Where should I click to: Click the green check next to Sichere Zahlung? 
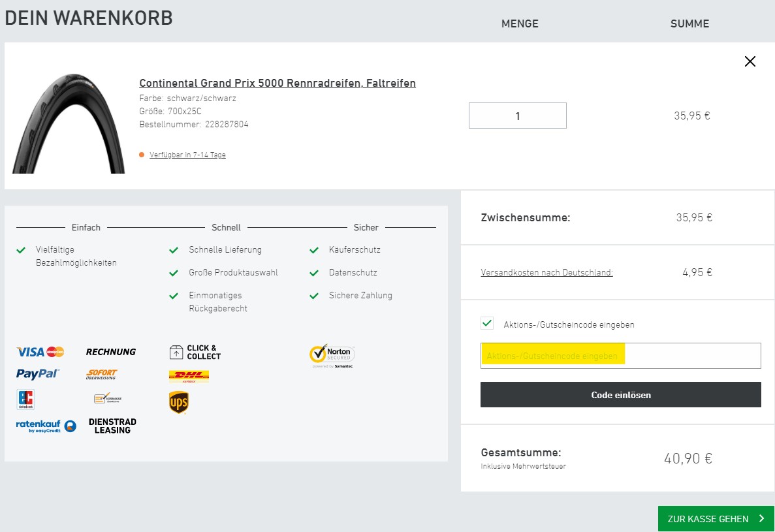tap(314, 296)
